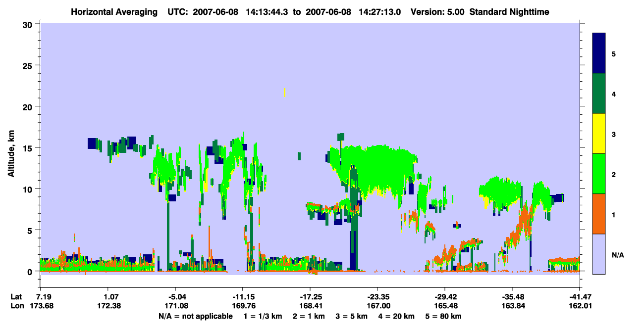Select the yellow level 3 colorbar segment
The height and width of the screenshot is (330, 644).
(599, 134)
